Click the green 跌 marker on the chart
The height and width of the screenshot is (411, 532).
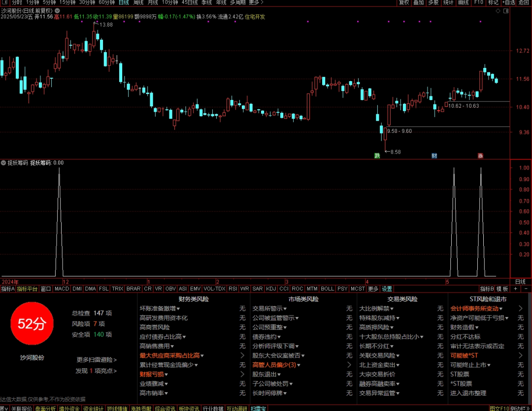[x=377, y=156]
